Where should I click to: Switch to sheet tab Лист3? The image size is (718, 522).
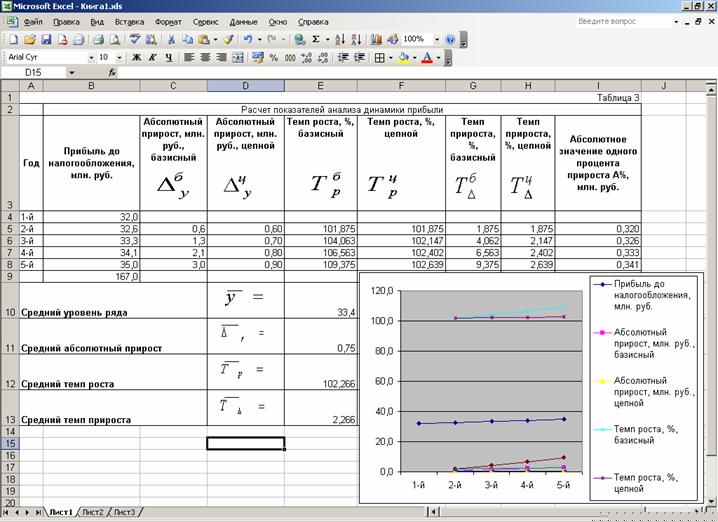pos(124,512)
